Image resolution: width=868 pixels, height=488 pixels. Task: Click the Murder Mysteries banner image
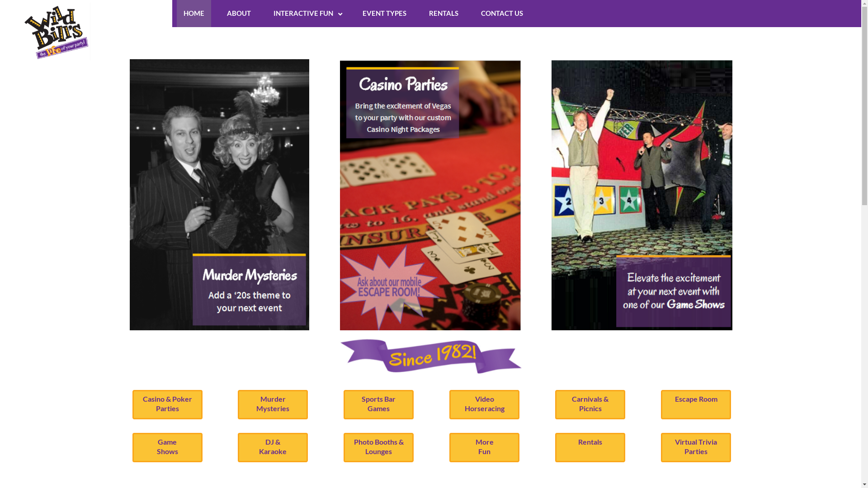click(x=219, y=195)
